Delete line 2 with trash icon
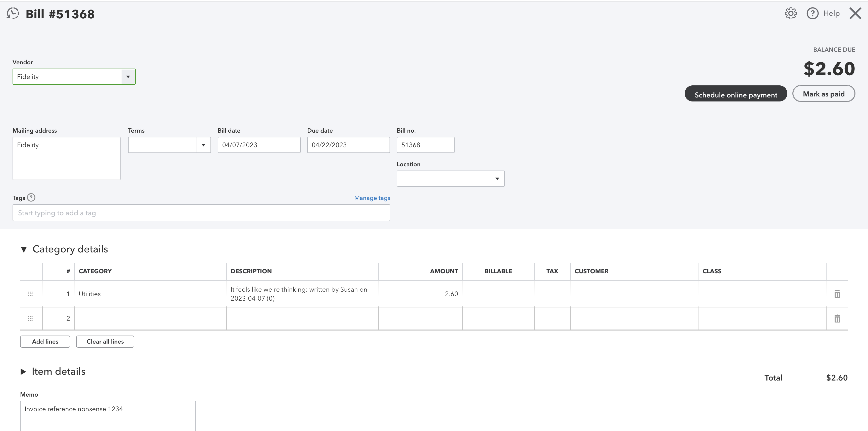Screen dimensions: 868x431 [x=837, y=318]
